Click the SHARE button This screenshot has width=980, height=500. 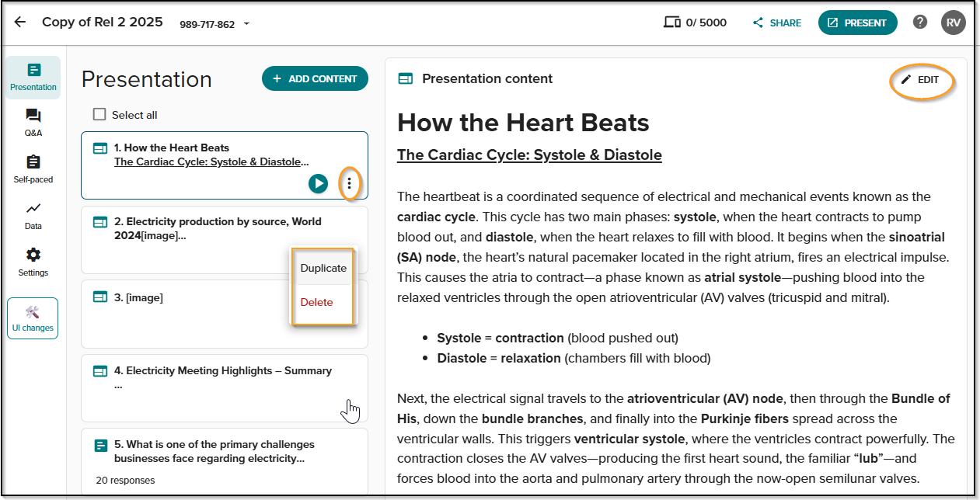777,23
